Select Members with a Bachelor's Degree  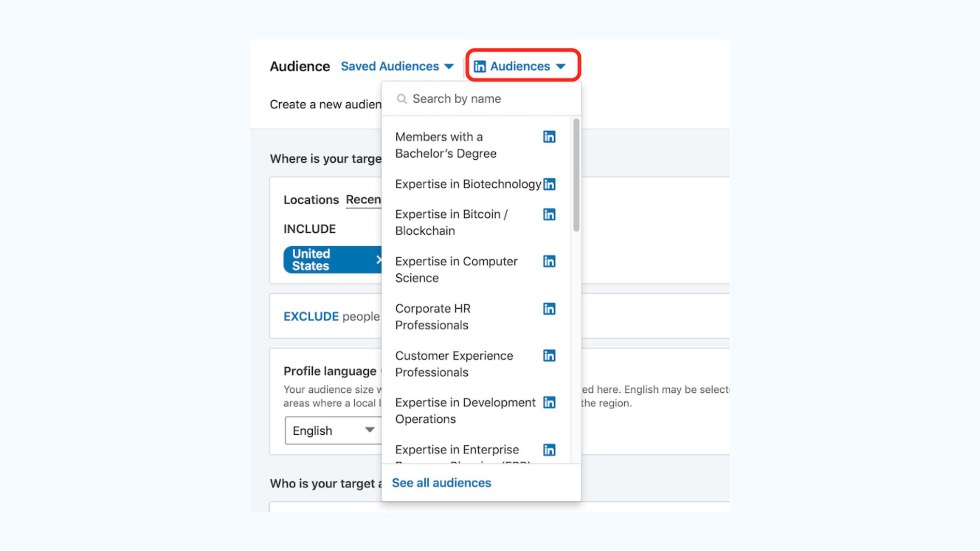445,145
